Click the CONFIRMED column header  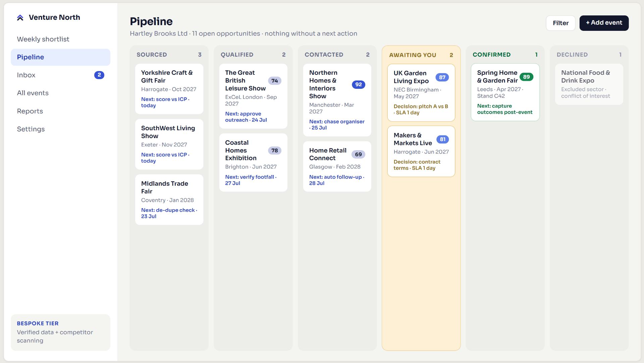(505, 55)
